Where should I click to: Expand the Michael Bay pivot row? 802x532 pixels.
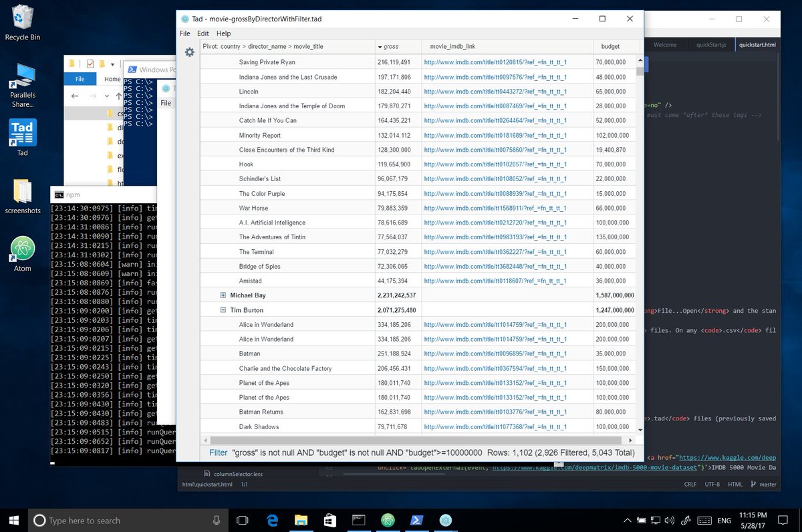click(x=223, y=295)
